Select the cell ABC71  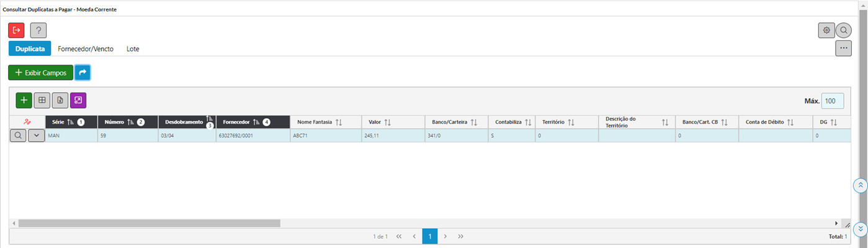pyautogui.click(x=325, y=135)
